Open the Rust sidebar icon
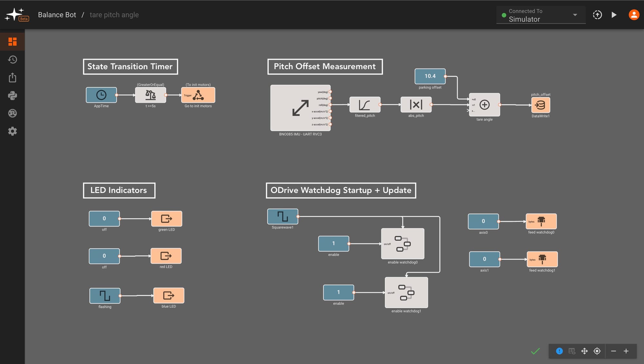644x364 pixels. (x=12, y=113)
